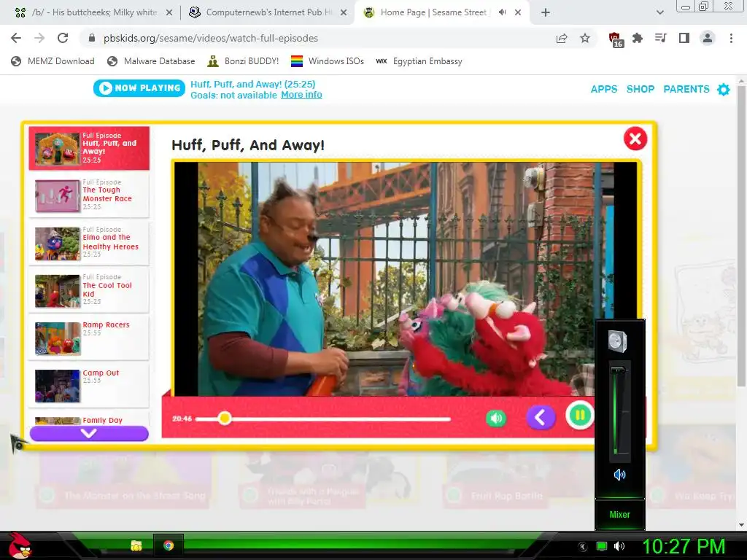This screenshot has height=560, width=747.
Task: Click the network tray icon
Action: coord(602,546)
